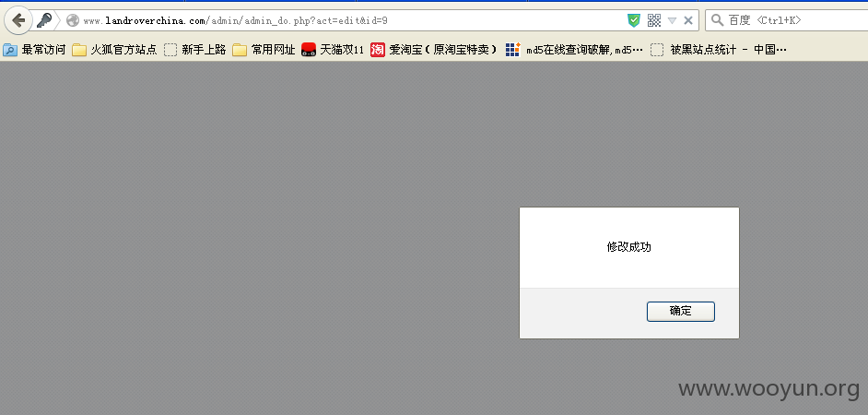Click the md5 grid favicon
Viewport: 868px width, 415px height.
(x=512, y=50)
